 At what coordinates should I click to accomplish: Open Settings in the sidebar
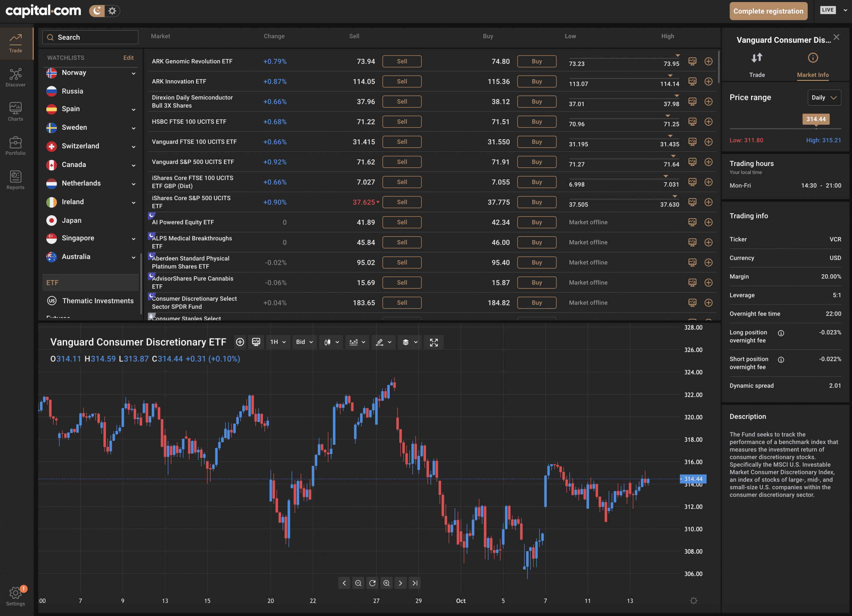coord(15,596)
